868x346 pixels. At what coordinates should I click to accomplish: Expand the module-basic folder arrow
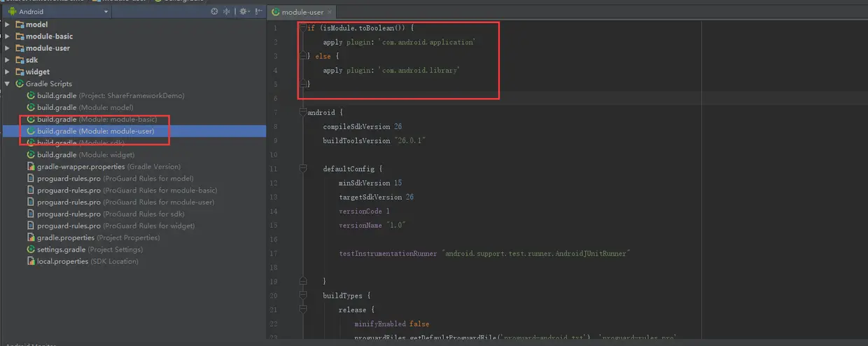coord(7,36)
